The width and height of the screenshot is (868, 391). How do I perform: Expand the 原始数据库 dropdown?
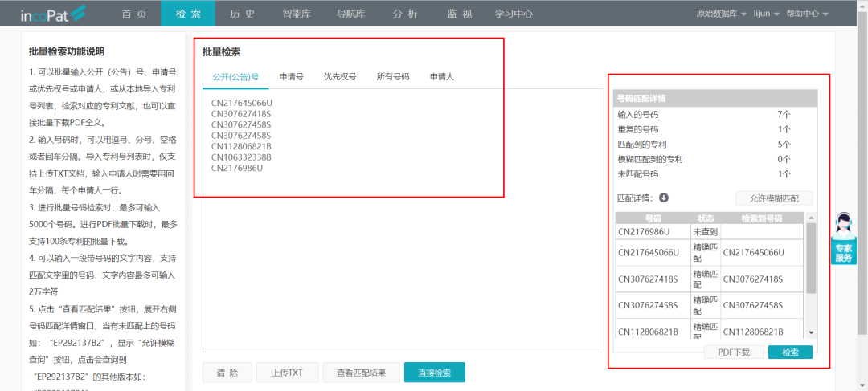tap(722, 14)
